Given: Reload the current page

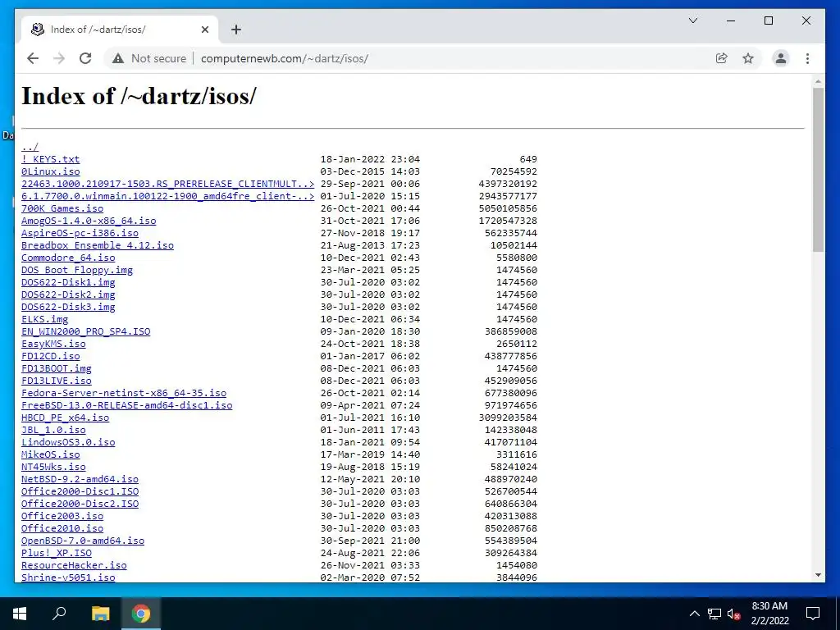Looking at the screenshot, I should (85, 58).
